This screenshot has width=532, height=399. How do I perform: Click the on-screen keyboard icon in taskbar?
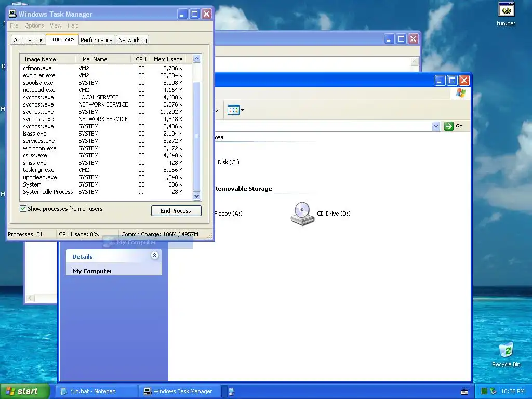(x=464, y=392)
